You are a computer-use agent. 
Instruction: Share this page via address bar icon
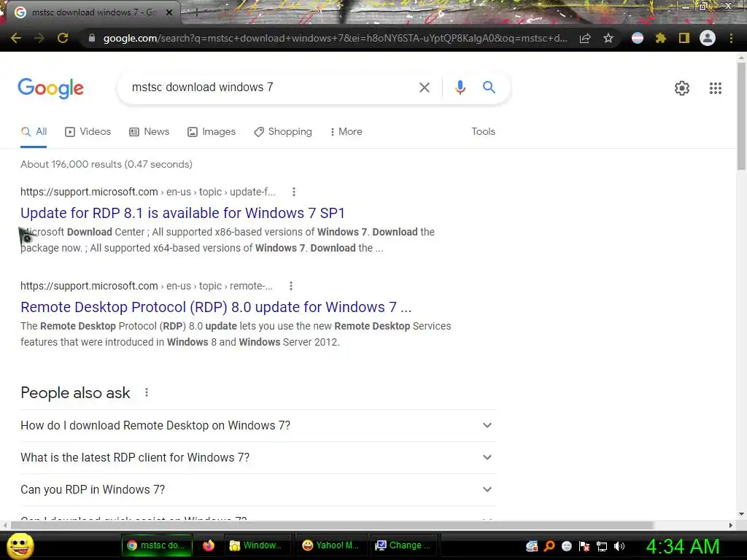tap(585, 38)
